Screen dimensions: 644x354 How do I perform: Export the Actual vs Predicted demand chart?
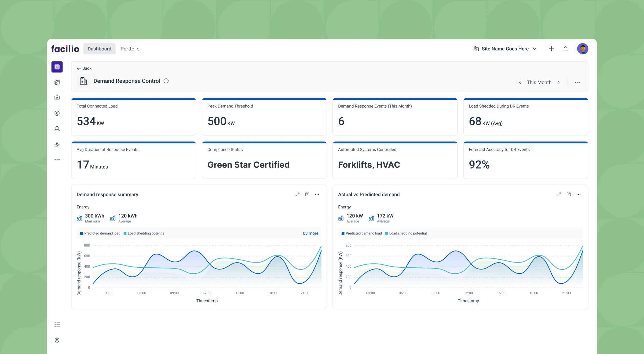[x=569, y=194]
